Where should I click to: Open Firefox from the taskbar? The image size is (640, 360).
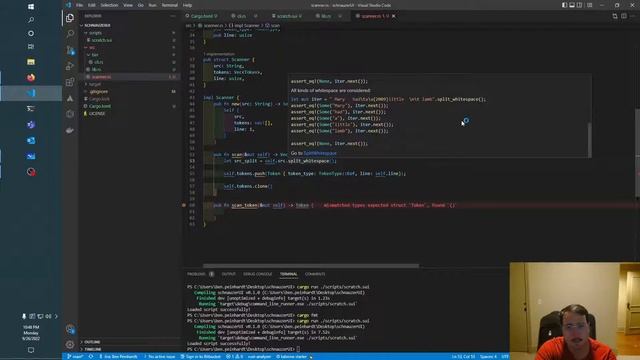(x=31, y=77)
